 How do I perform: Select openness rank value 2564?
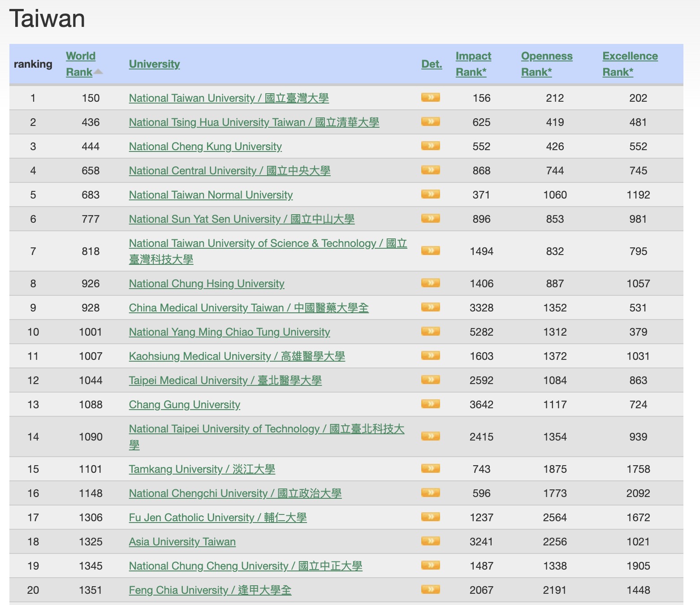point(555,518)
